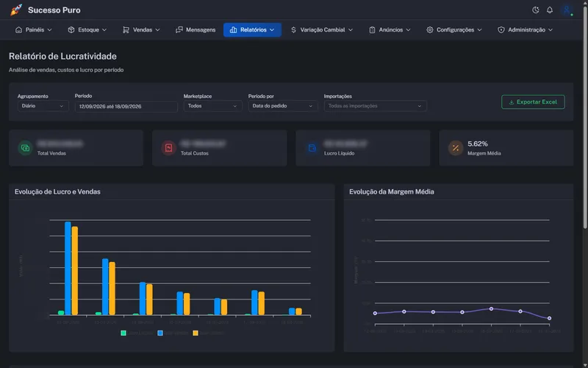This screenshot has height=368, width=588.
Task: Click the blue Lucro Líquido wallet icon
Action: point(312,148)
